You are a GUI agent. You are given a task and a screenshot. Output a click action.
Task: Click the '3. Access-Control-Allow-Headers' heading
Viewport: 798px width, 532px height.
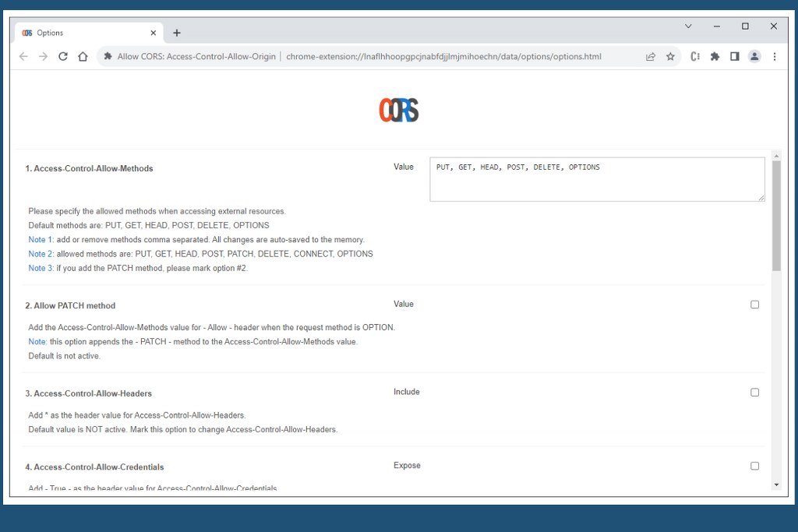(x=89, y=393)
